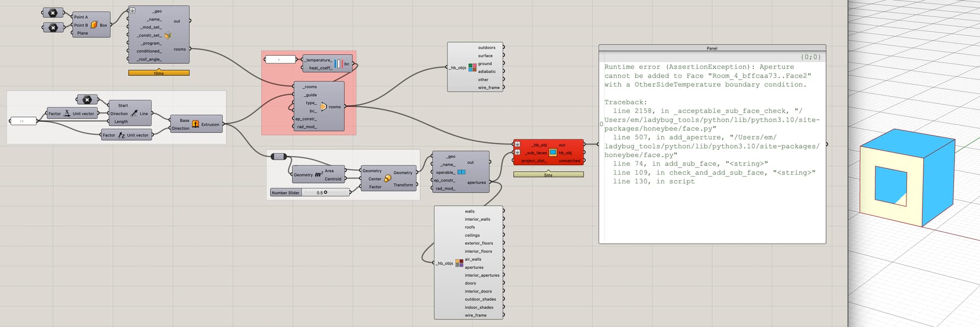Click the 10ms profiler bar under the room component
The image size is (980, 327).
pos(159,73)
